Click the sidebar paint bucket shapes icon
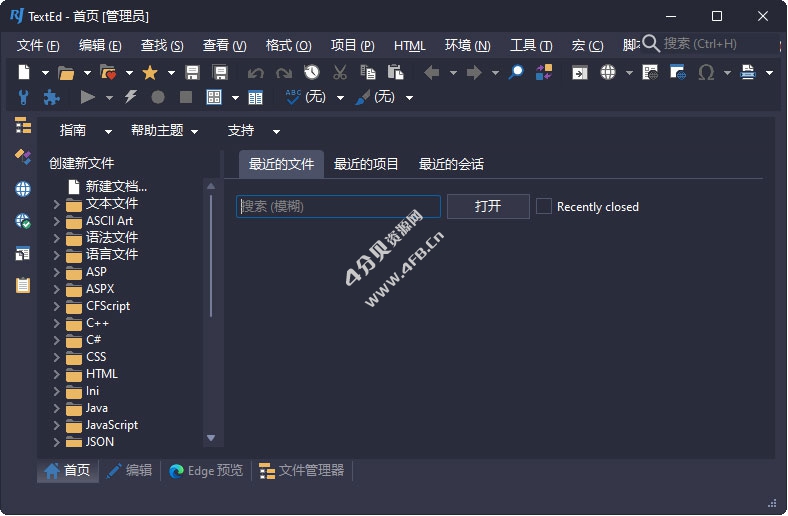The height and width of the screenshot is (516, 788). tap(23, 157)
